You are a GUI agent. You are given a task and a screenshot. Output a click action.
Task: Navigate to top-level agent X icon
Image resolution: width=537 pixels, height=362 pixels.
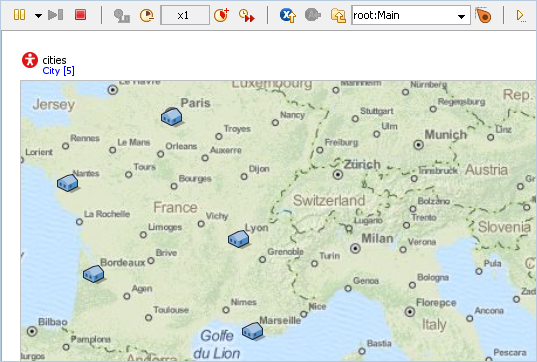pos(288,15)
